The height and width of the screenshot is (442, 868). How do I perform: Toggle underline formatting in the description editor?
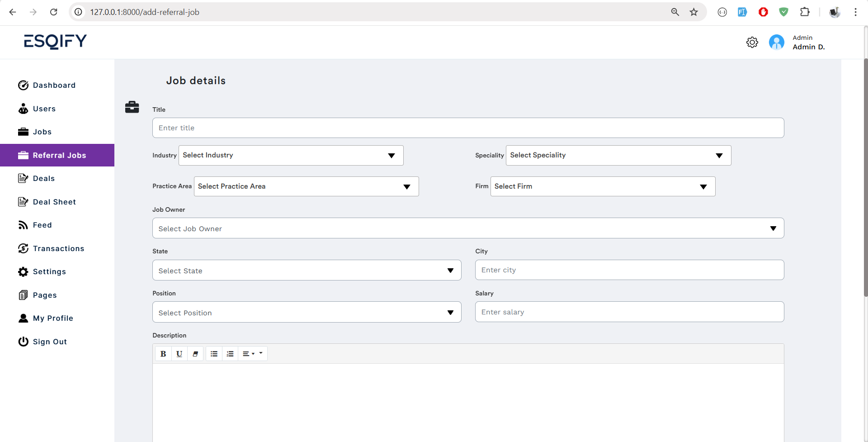tap(179, 354)
